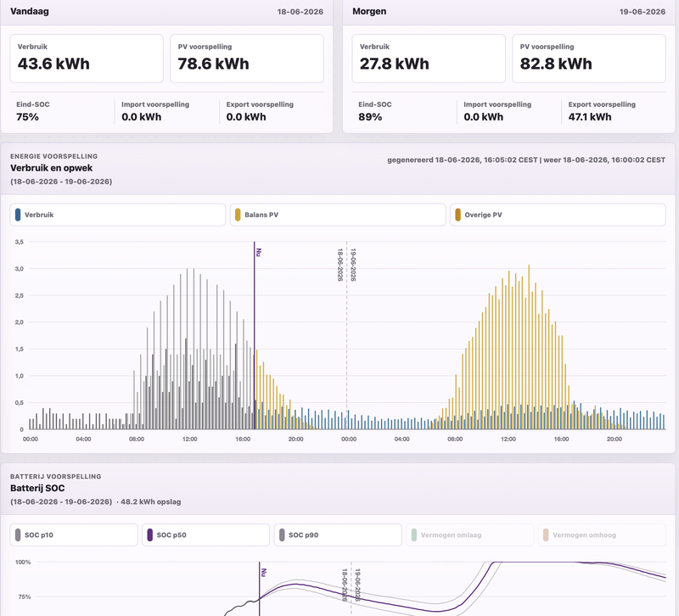Click the Morgen Import voorspelling 0.0 kWh value
The image size is (679, 616).
pos(483,117)
